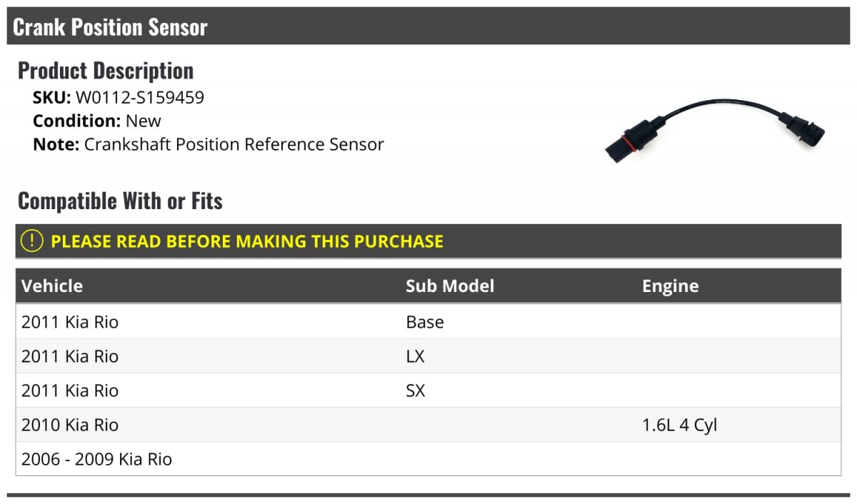The image size is (857, 504).
Task: Open the crank position sensor product image
Action: tap(715, 131)
